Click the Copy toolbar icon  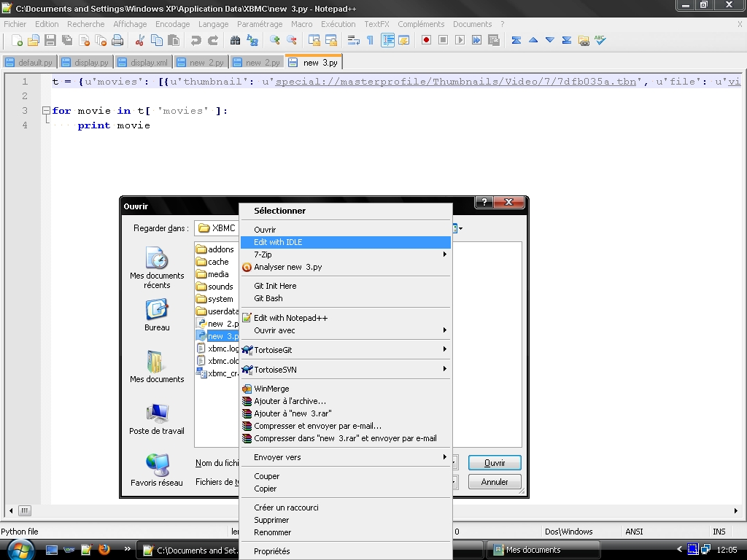coord(156,41)
